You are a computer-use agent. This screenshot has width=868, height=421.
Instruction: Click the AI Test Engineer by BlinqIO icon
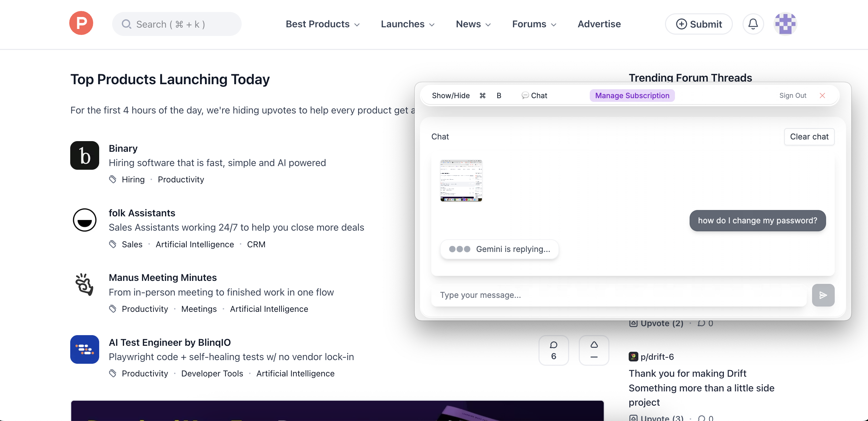click(x=84, y=349)
